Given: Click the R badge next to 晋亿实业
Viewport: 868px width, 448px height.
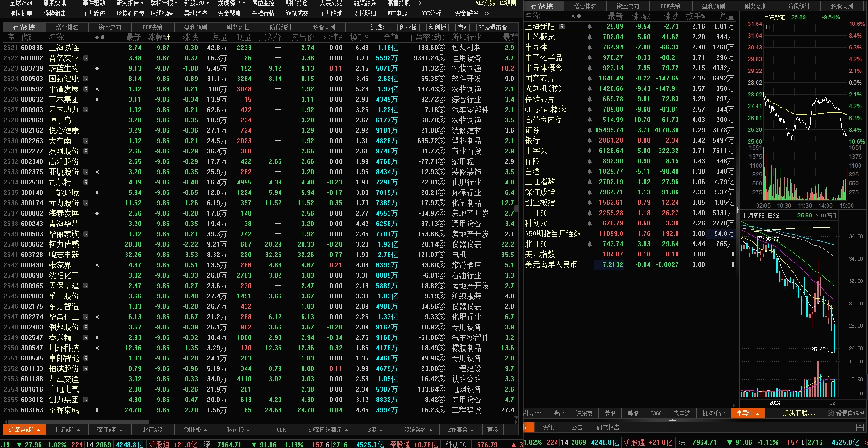Looking at the screenshot, I should pyautogui.click(x=86, y=58).
